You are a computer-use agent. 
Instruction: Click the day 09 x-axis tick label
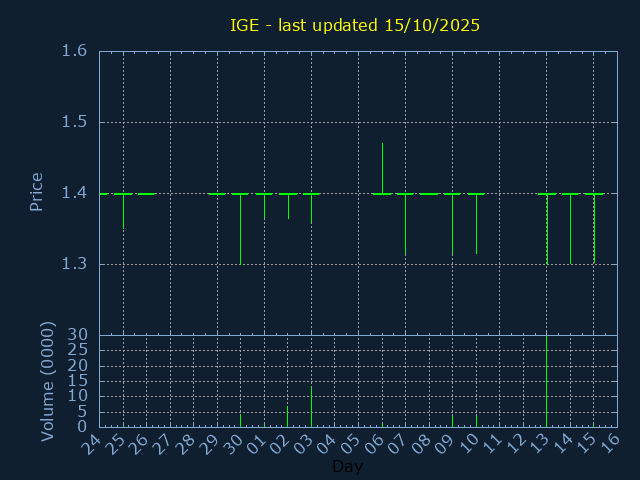click(445, 445)
